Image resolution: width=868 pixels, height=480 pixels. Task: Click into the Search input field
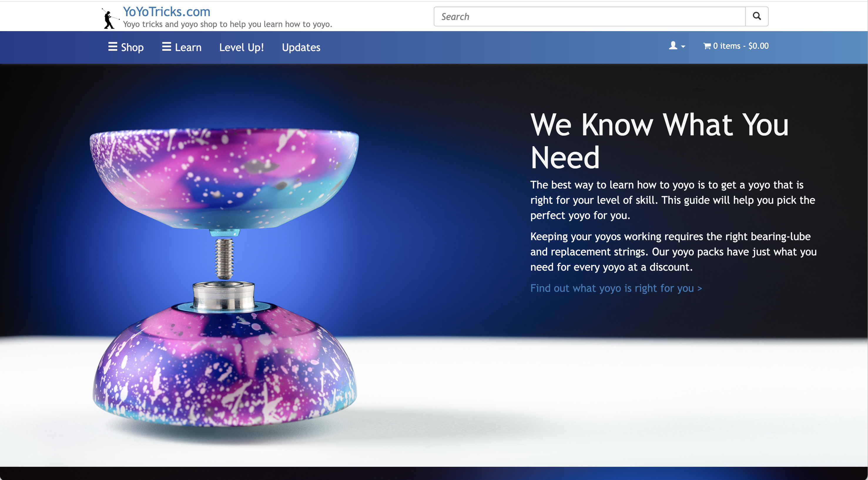click(x=589, y=16)
